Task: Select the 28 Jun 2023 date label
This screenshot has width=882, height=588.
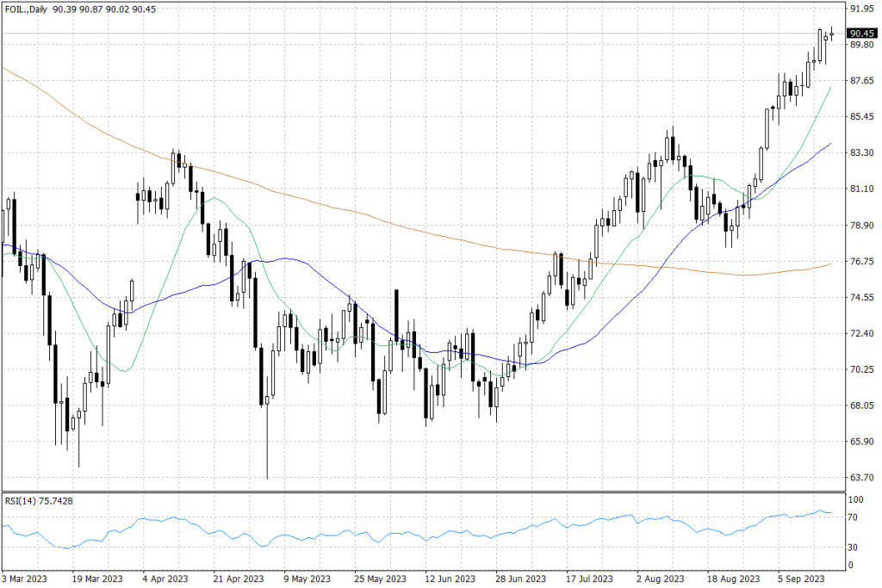Action: [x=519, y=579]
